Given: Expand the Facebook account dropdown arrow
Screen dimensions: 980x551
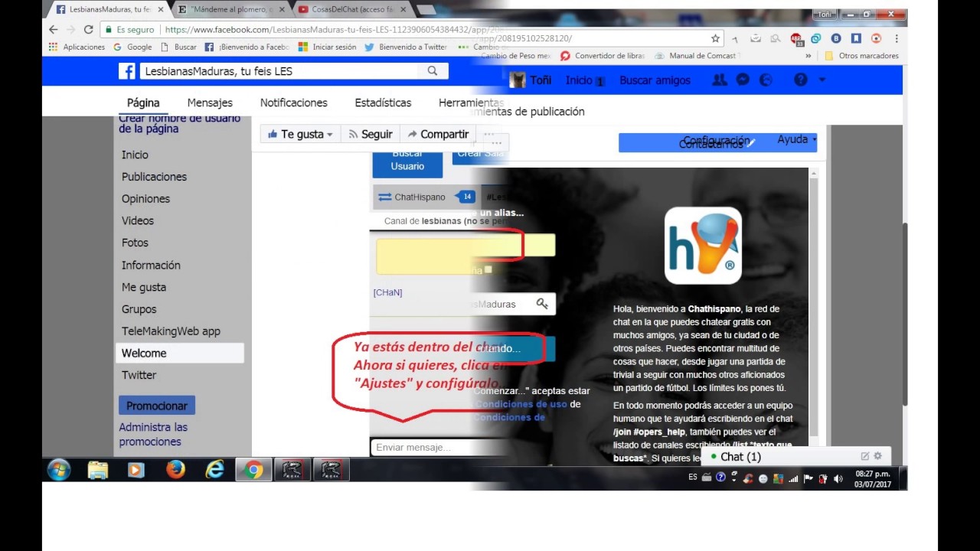Looking at the screenshot, I should 822,80.
